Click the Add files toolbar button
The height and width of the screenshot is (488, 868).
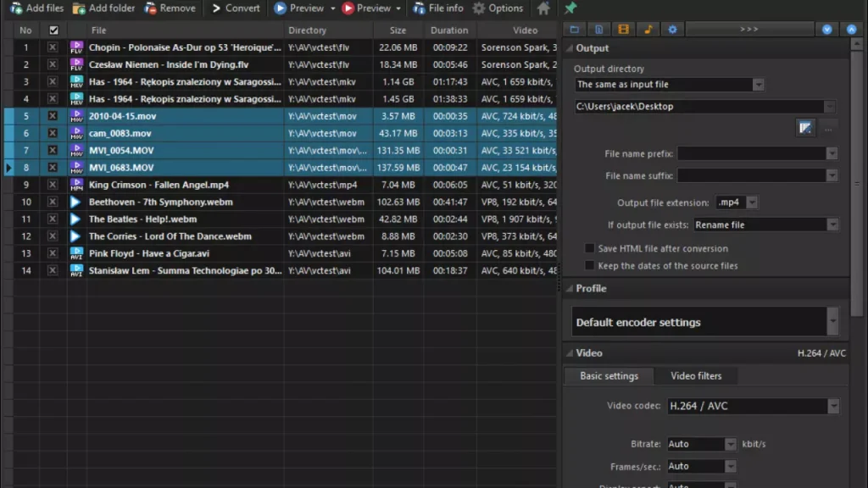pyautogui.click(x=37, y=8)
